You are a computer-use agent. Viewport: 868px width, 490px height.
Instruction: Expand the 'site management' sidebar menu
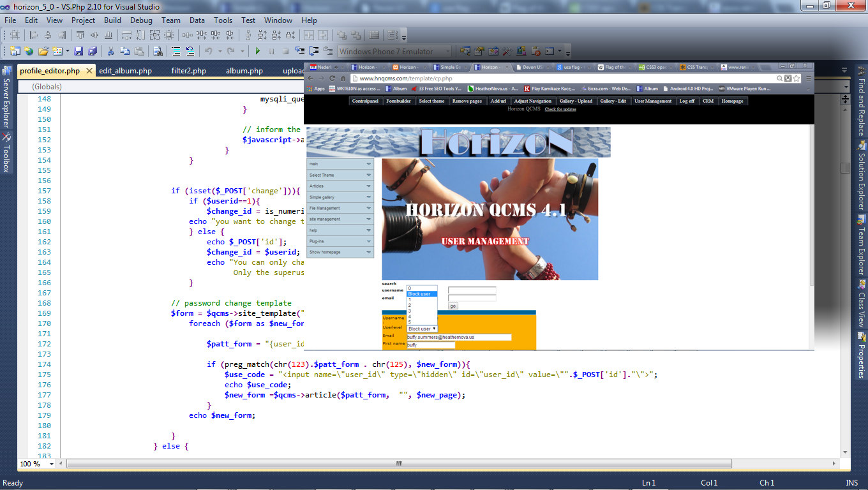coord(340,219)
